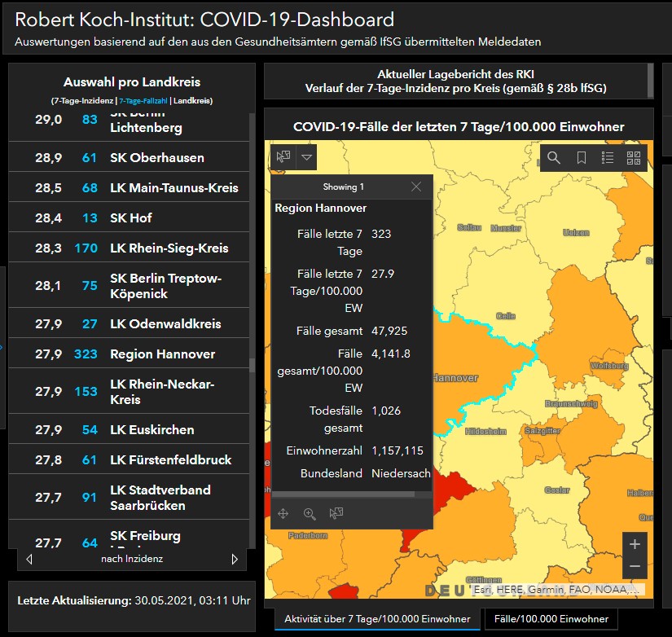
Task: Click Celle label on the map
Action: [506, 316]
